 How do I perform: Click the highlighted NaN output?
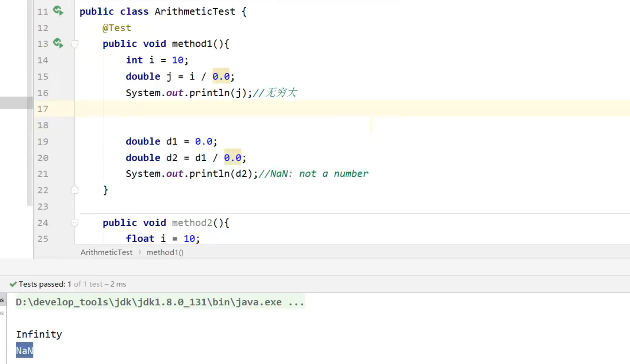coord(24,351)
